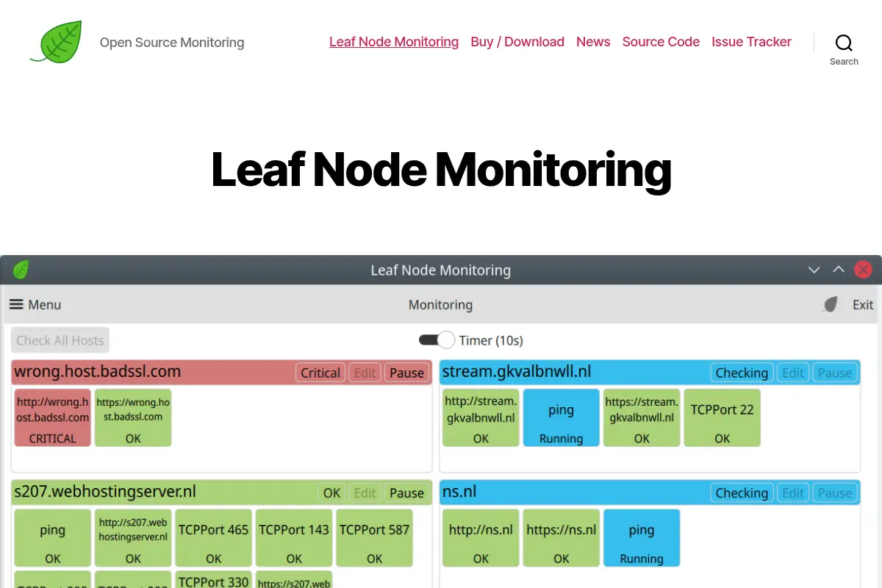This screenshot has width=882, height=588.
Task: Click Critical status on wrong.host.badssl.com
Action: coord(320,373)
